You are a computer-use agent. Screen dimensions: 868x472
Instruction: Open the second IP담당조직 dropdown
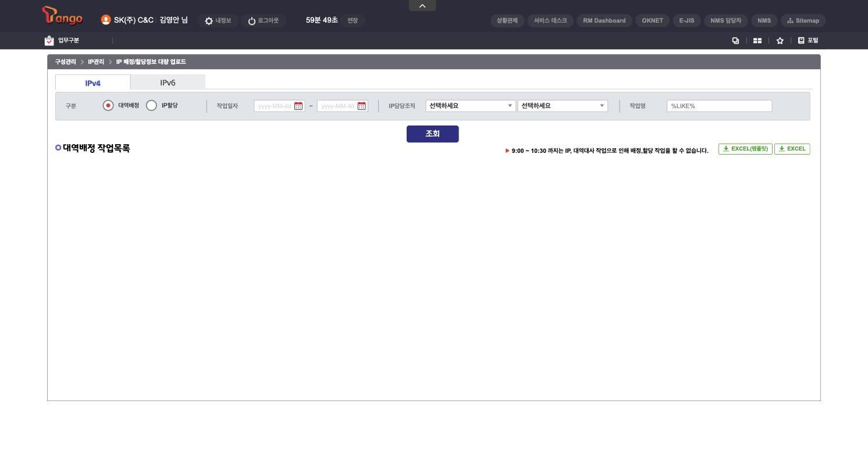[563, 106]
